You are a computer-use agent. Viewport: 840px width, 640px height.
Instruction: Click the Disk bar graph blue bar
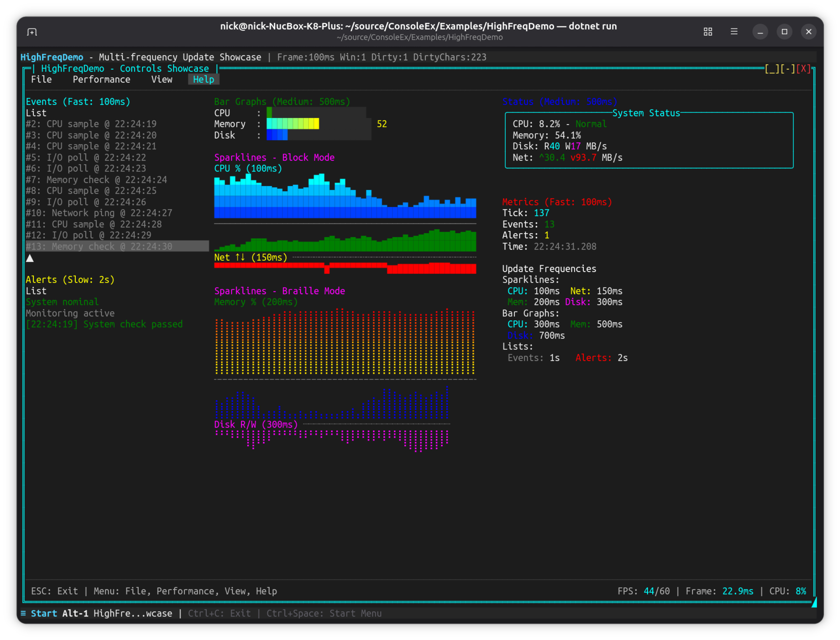point(277,135)
